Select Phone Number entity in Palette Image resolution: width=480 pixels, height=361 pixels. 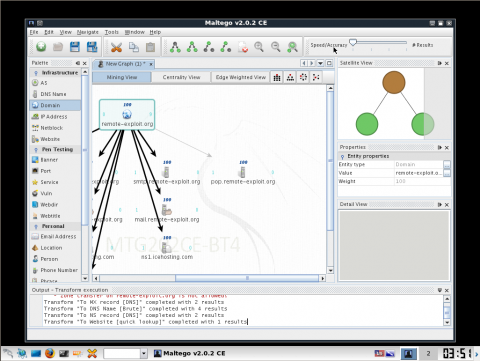coord(55,270)
